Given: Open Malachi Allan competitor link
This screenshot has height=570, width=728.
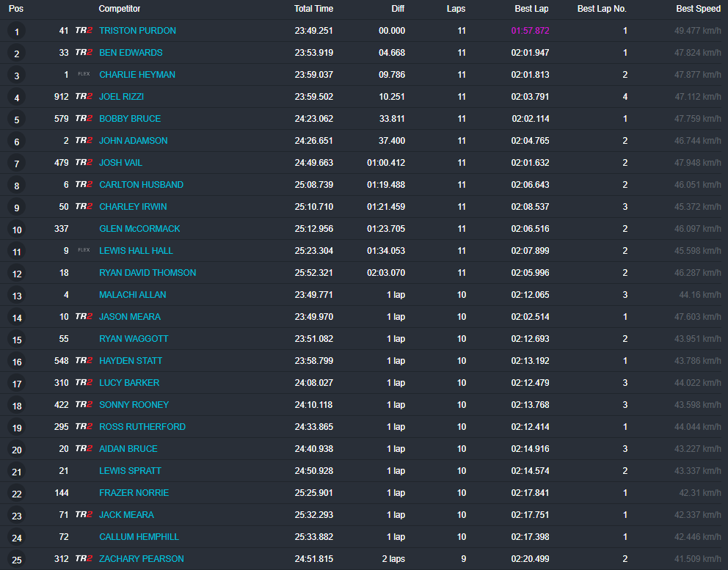Looking at the screenshot, I should click(132, 295).
